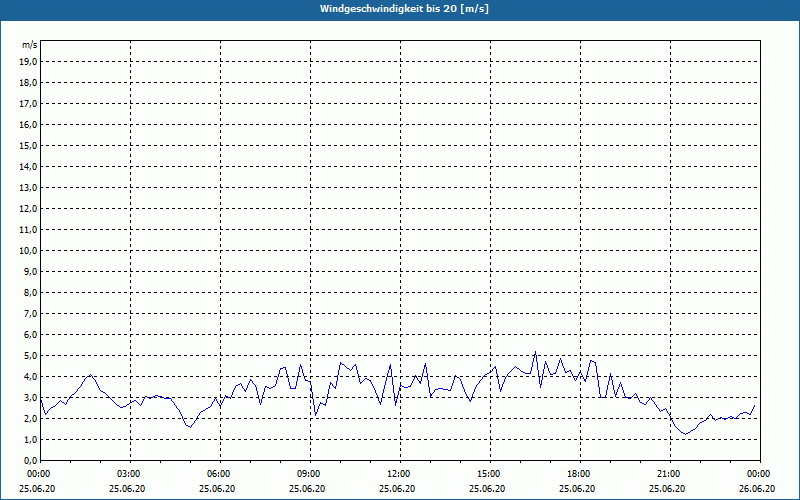Select the "03:00" time label
Screen dimensions: 800x500
(128, 474)
